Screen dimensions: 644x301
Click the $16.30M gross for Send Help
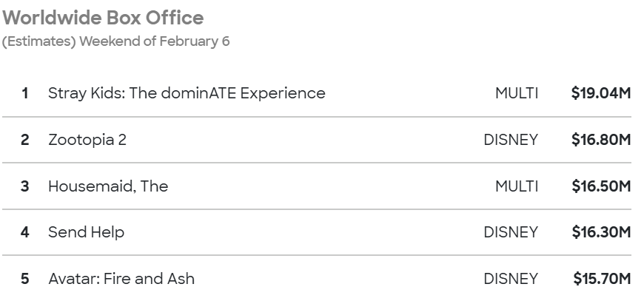coord(600,232)
